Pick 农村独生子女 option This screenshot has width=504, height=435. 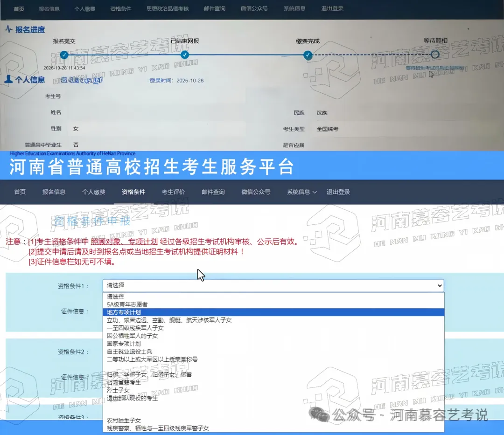click(x=273, y=420)
